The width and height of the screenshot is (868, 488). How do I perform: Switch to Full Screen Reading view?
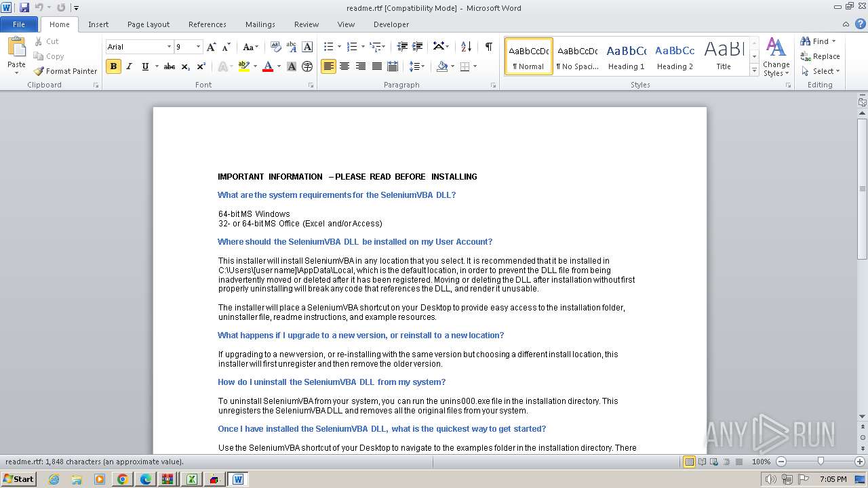coord(702,462)
